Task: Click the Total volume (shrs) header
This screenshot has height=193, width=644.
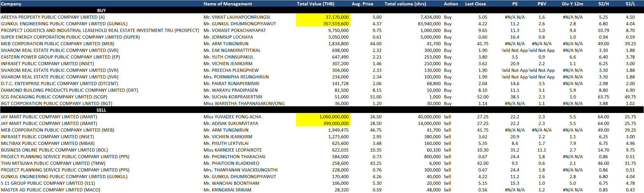Action: click(405, 4)
